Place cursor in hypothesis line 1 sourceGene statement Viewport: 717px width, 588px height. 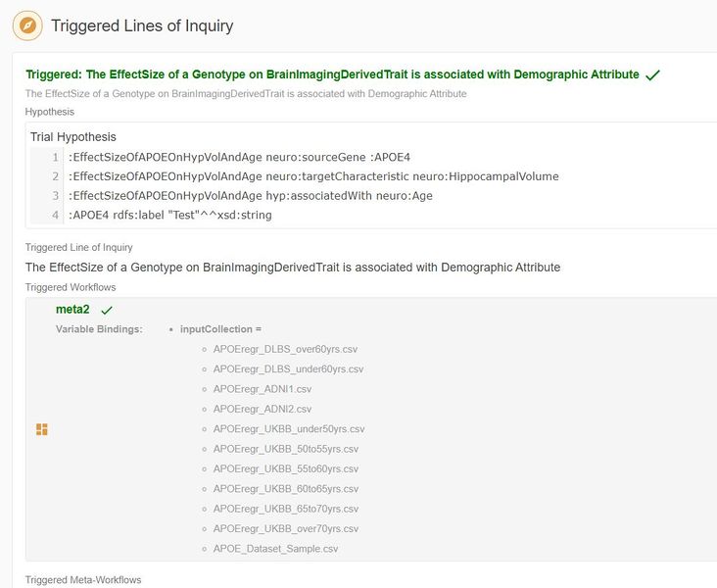(x=239, y=157)
